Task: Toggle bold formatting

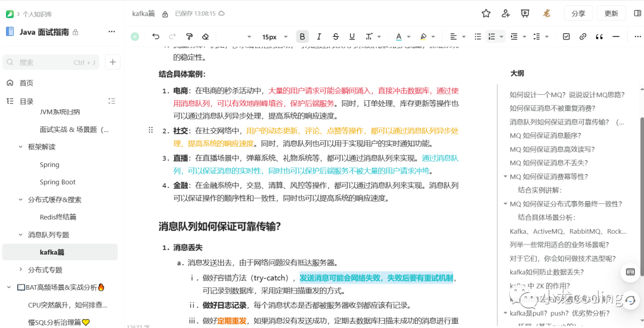Action: 302,36
